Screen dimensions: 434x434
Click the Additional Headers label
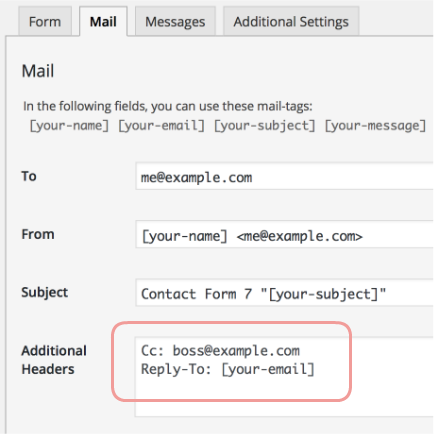tap(54, 360)
